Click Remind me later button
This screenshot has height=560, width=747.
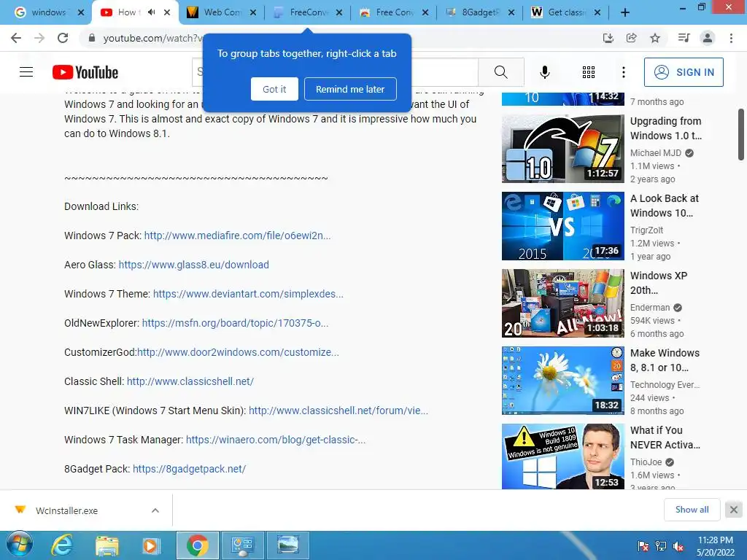click(350, 89)
